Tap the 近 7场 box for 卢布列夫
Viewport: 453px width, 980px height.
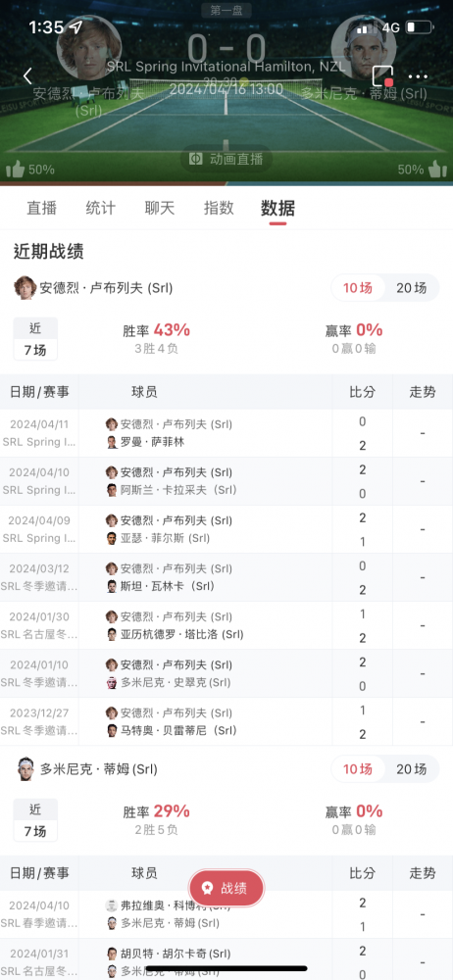tap(35, 339)
